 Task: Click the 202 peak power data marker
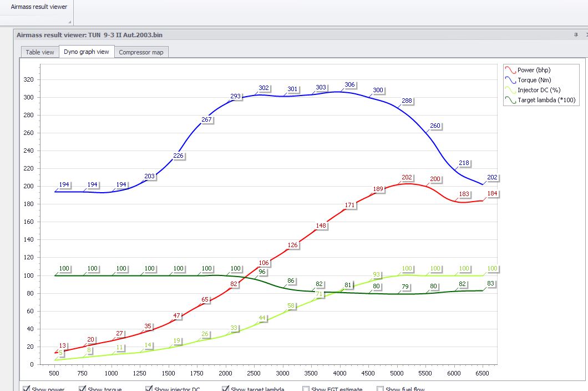[407, 177]
